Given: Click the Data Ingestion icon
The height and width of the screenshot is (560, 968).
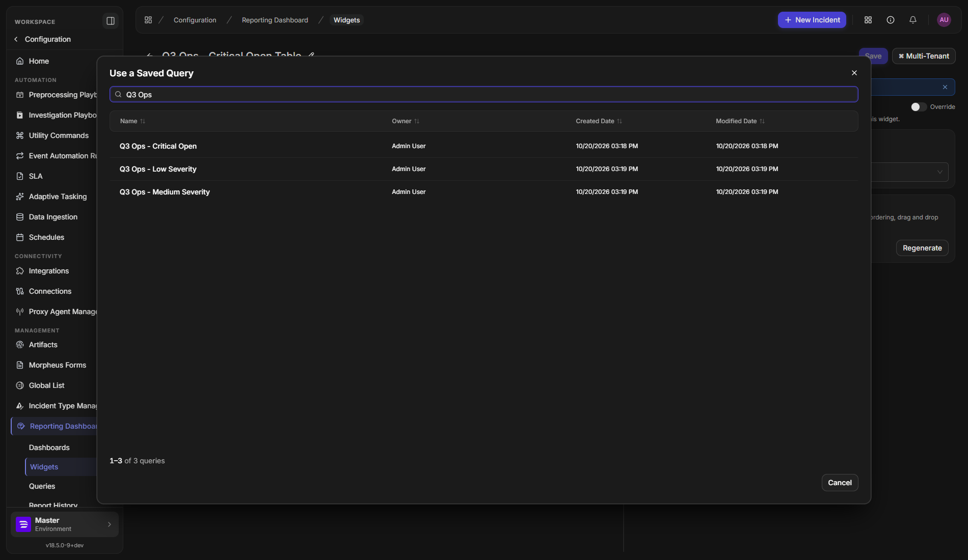Looking at the screenshot, I should 20,217.
